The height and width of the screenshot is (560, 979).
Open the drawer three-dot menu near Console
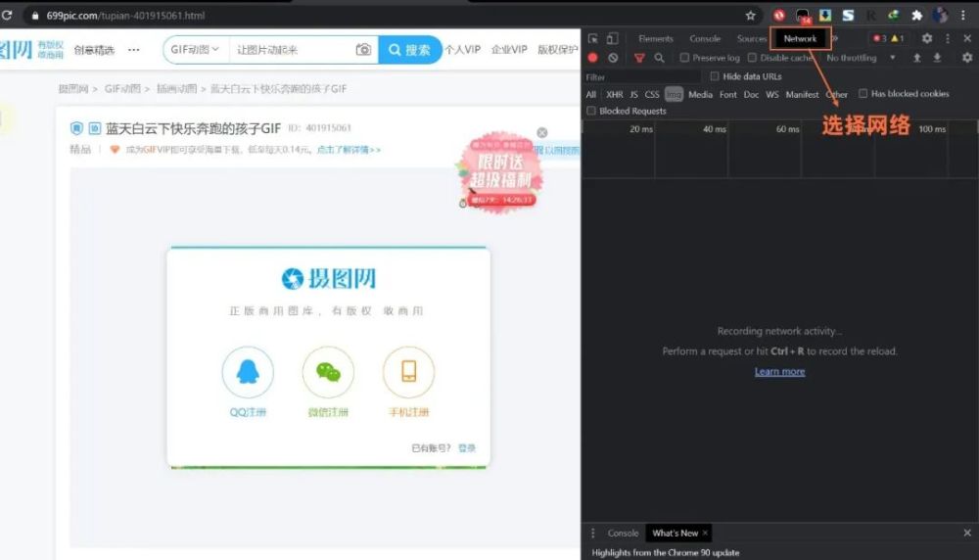[593, 534]
